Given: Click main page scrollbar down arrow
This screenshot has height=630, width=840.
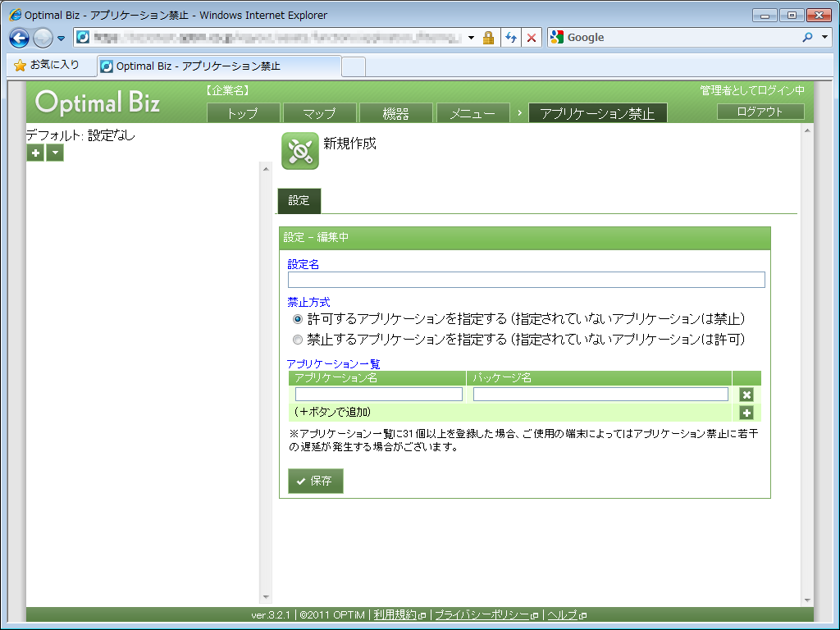Looking at the screenshot, I should (807, 600).
